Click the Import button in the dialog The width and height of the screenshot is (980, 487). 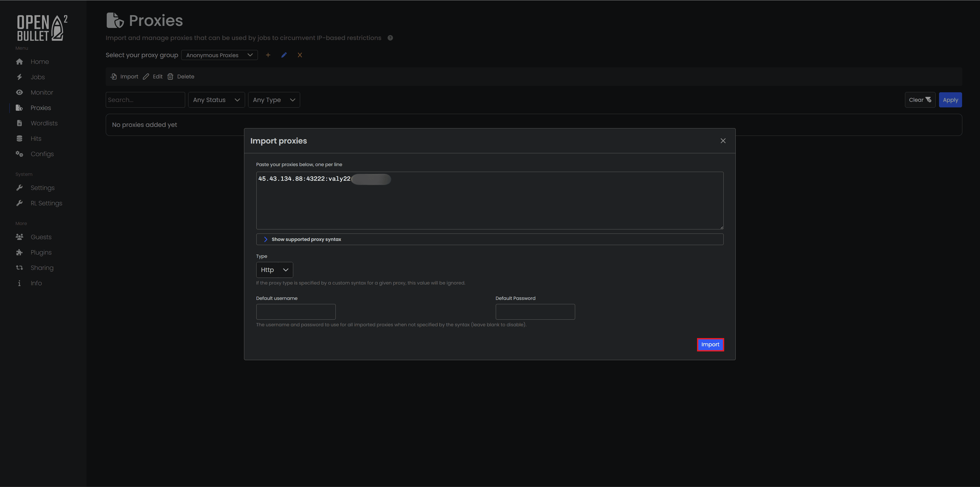(710, 344)
